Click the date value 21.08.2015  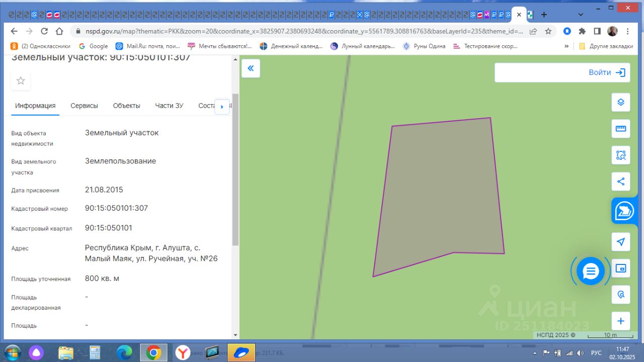click(x=104, y=190)
